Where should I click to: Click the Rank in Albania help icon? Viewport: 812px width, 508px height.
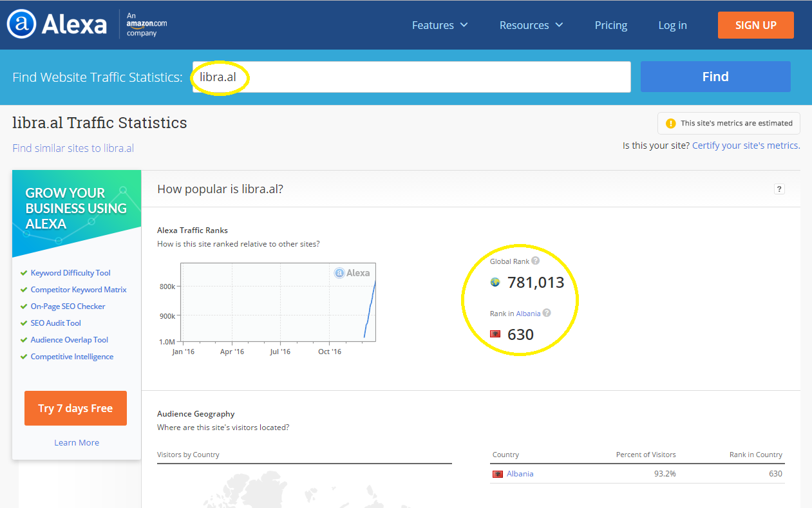[547, 313]
